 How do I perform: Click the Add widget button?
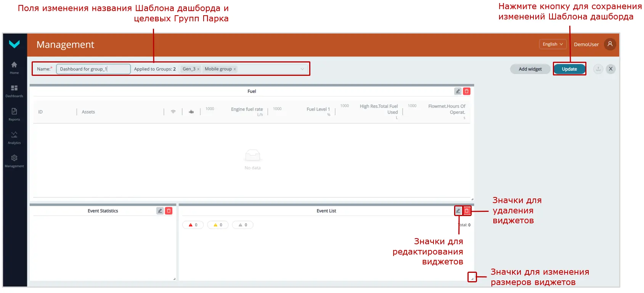point(530,69)
